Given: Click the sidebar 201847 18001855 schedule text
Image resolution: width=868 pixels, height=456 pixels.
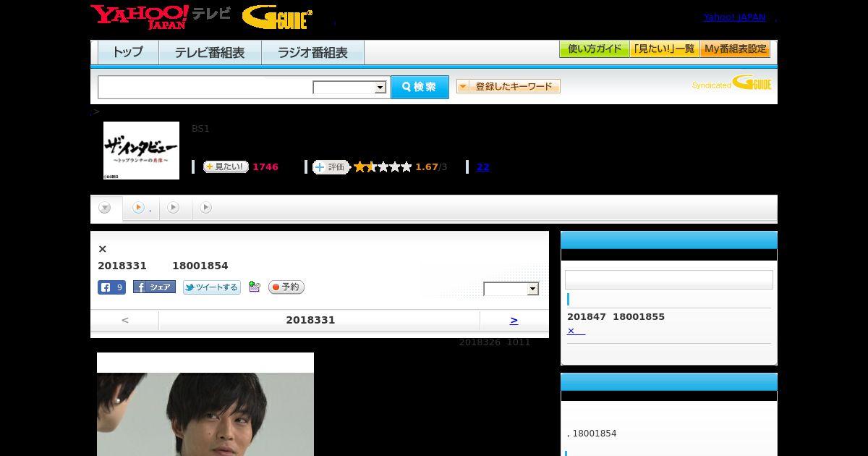Looking at the screenshot, I should (616, 317).
